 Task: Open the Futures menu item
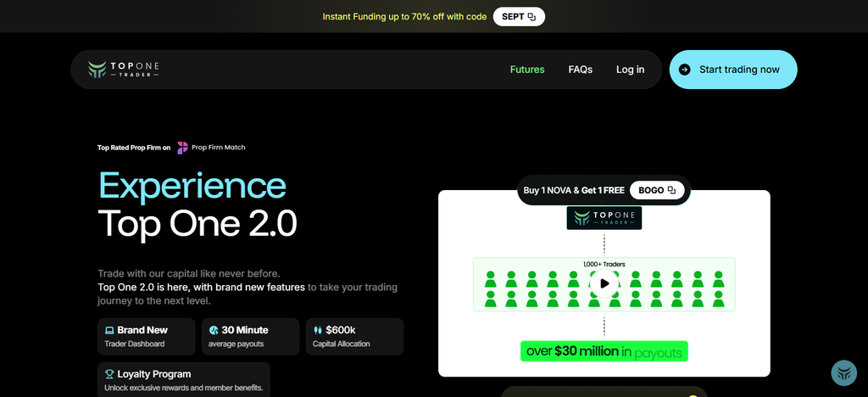[527, 70]
